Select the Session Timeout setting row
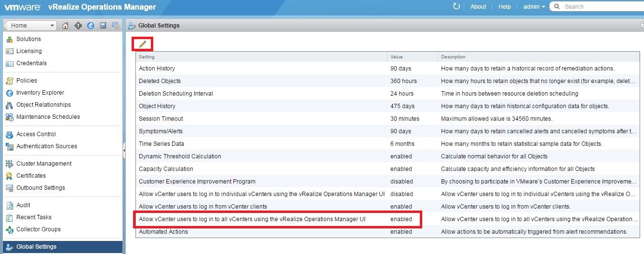This screenshot has width=644, height=254. (x=161, y=119)
